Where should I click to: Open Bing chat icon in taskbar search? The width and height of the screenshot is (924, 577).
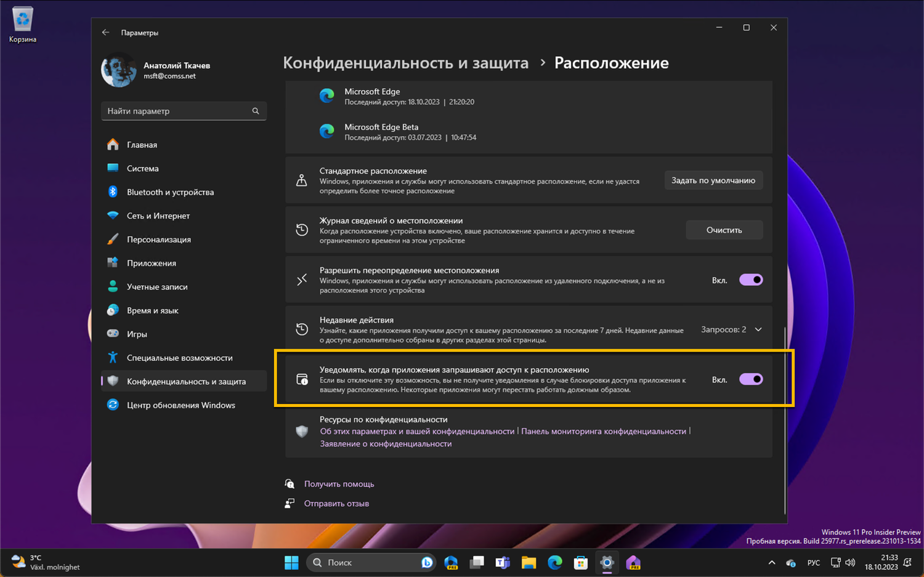click(427, 562)
